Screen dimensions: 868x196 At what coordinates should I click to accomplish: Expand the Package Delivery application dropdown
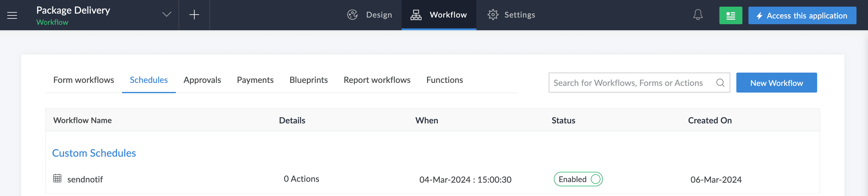click(x=166, y=15)
